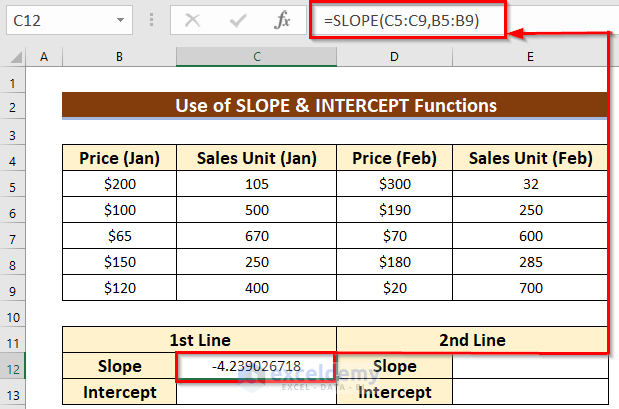Click the cell containing 700 in Sales Unit (Feb)

point(530,288)
